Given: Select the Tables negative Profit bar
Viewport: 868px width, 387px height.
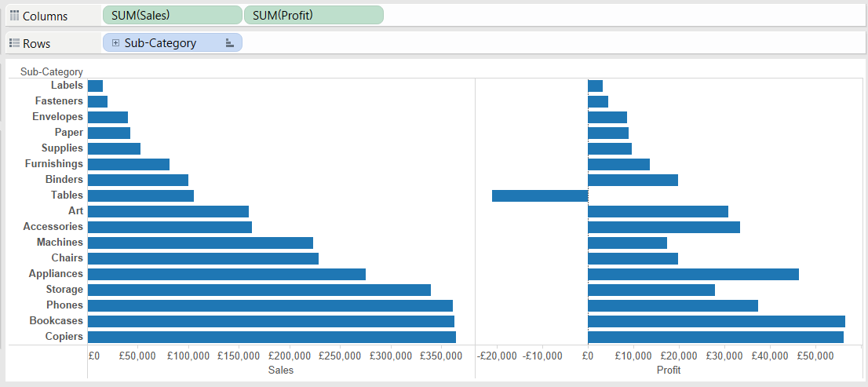Looking at the screenshot, I should pyautogui.click(x=540, y=195).
